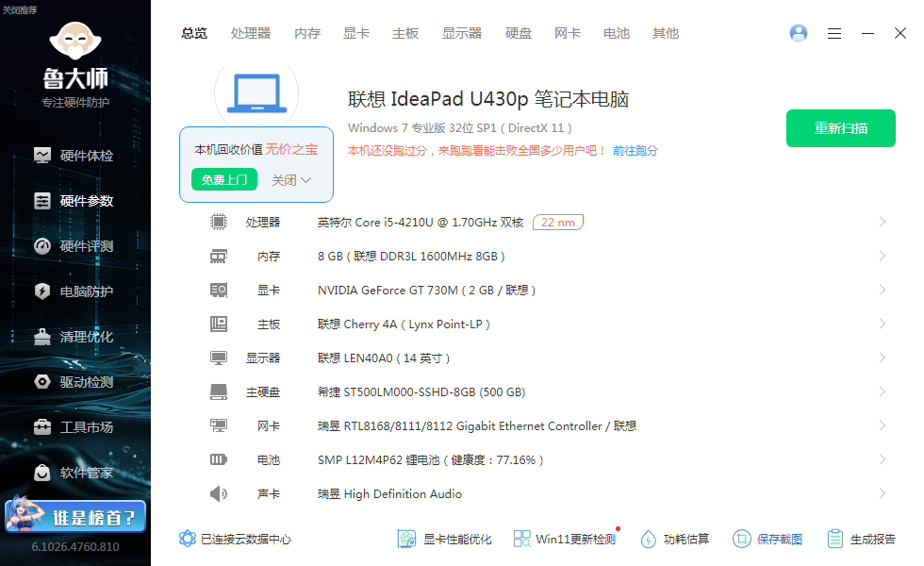Open 硬件体检 in sidebar
The image size is (924, 566).
coord(74,156)
